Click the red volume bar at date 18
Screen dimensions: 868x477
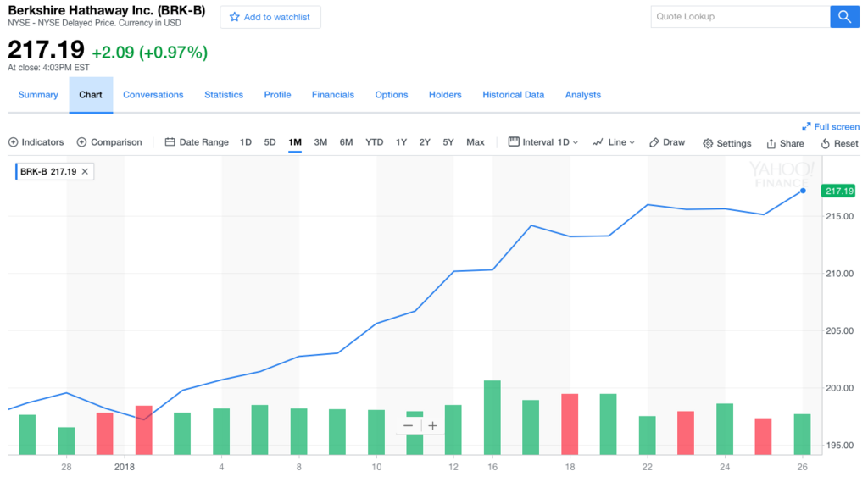[x=570, y=424]
